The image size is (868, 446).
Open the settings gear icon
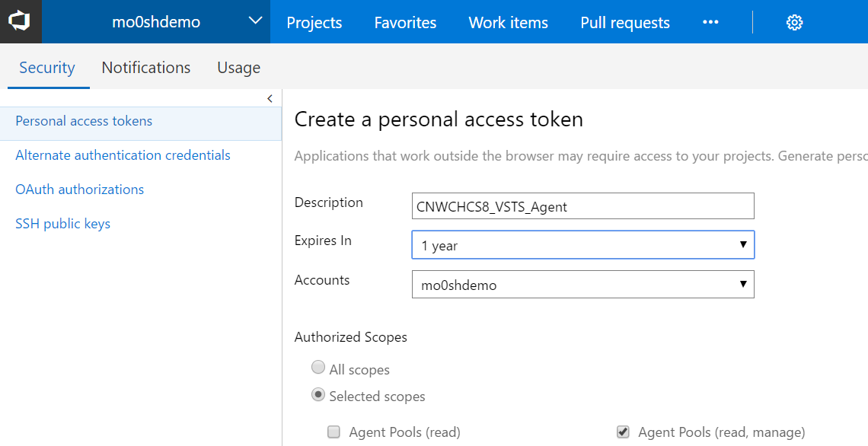click(x=794, y=23)
